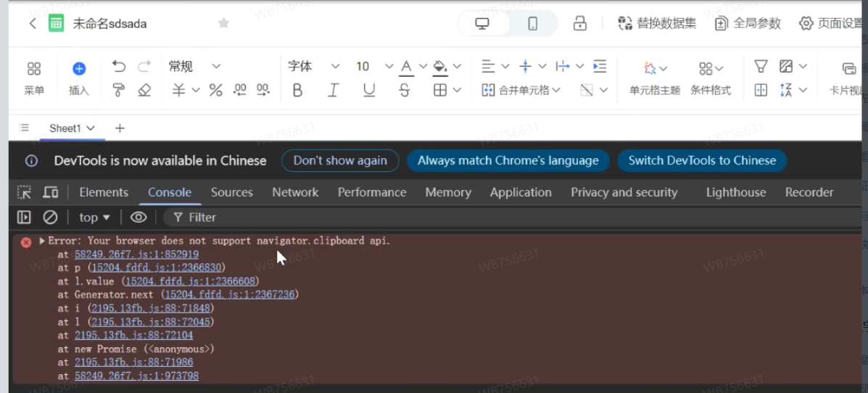
Task: Switch to the Network tab
Action: (295, 192)
